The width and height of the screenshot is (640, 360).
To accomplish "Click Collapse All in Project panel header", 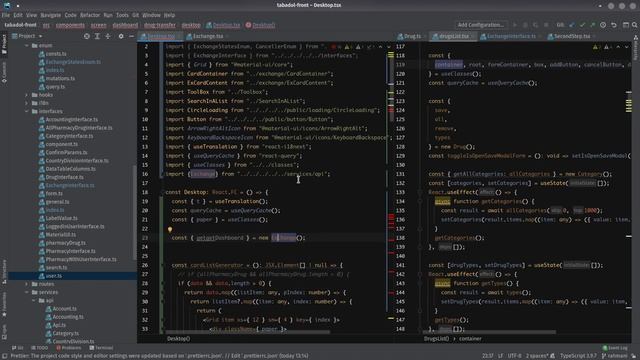I will coord(108,36).
